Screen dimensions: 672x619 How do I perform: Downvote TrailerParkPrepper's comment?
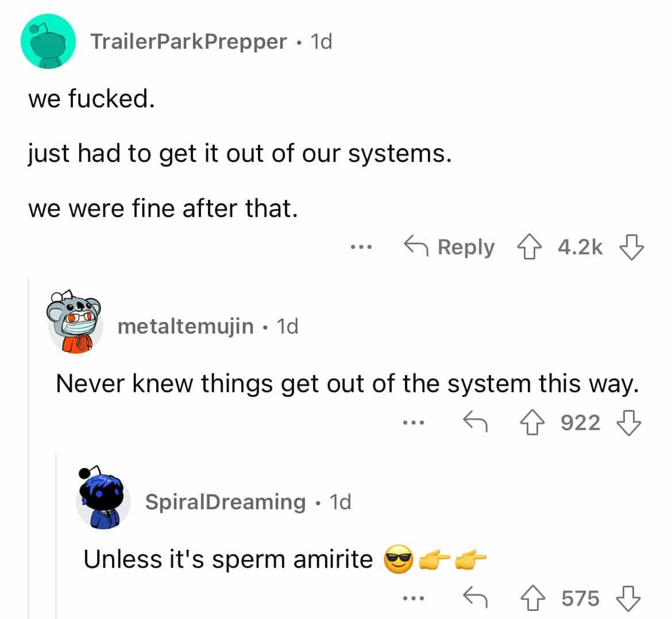coord(630,247)
